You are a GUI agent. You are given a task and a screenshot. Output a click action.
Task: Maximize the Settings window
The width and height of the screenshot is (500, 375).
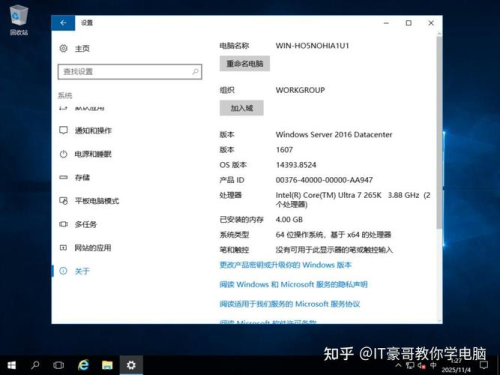click(409, 23)
